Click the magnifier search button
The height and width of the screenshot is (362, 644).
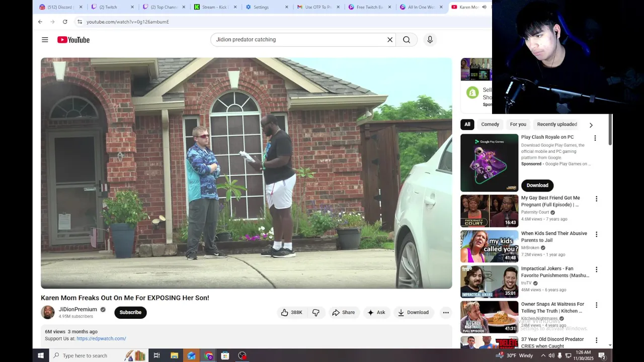click(407, 40)
